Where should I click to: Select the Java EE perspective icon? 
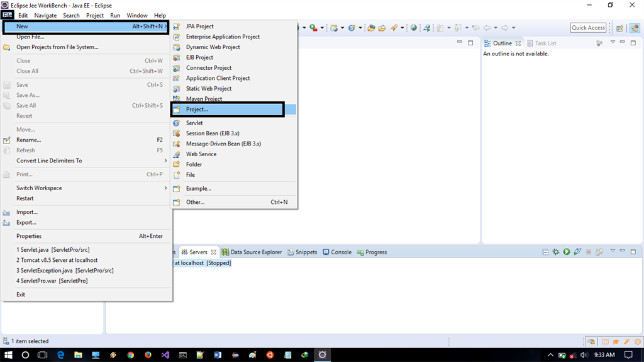tap(635, 28)
